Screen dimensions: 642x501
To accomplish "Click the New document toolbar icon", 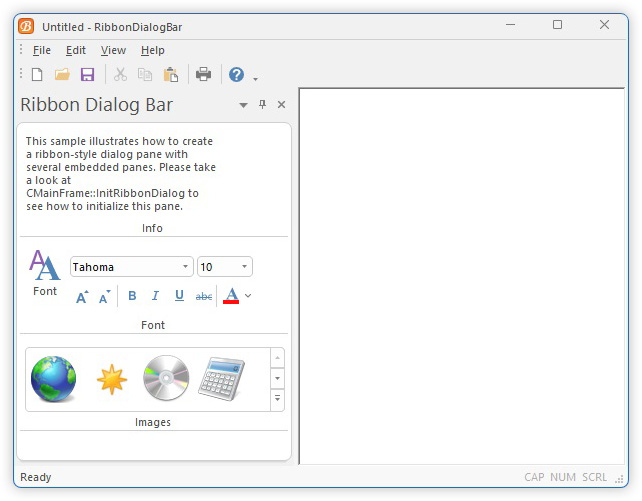I will point(37,74).
